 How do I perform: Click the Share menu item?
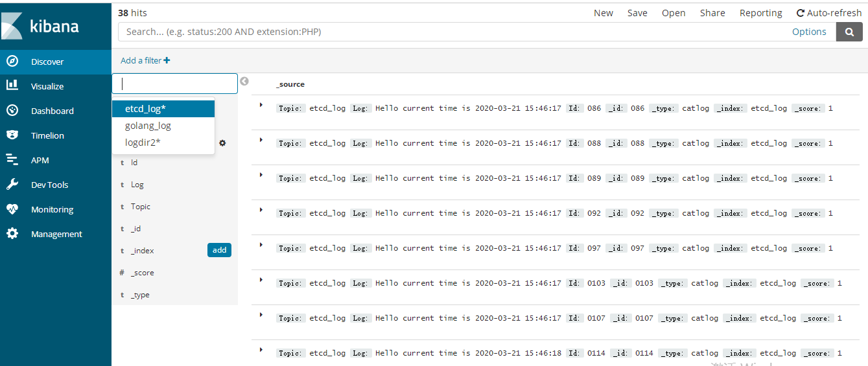point(712,13)
